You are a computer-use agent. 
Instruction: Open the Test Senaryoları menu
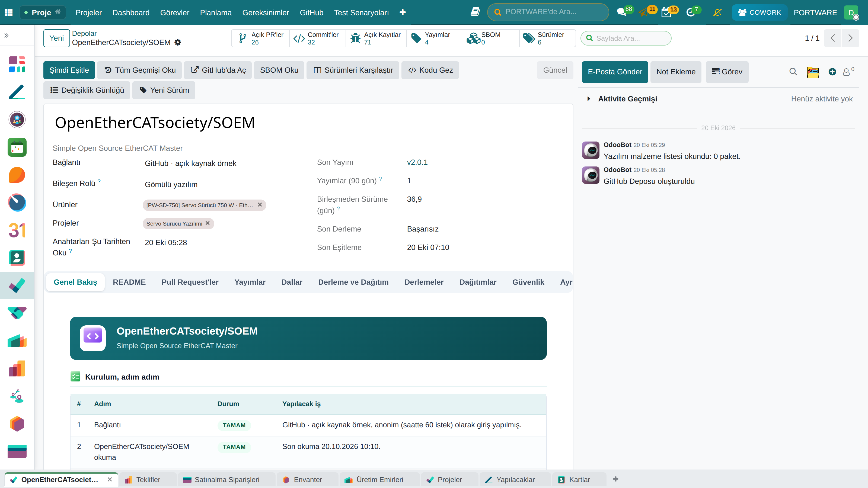point(361,12)
